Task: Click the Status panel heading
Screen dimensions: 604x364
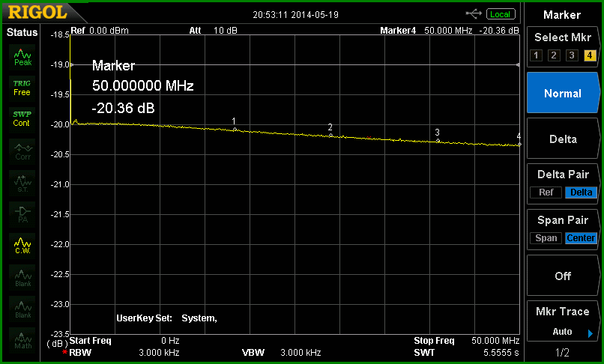Action: tap(22, 32)
